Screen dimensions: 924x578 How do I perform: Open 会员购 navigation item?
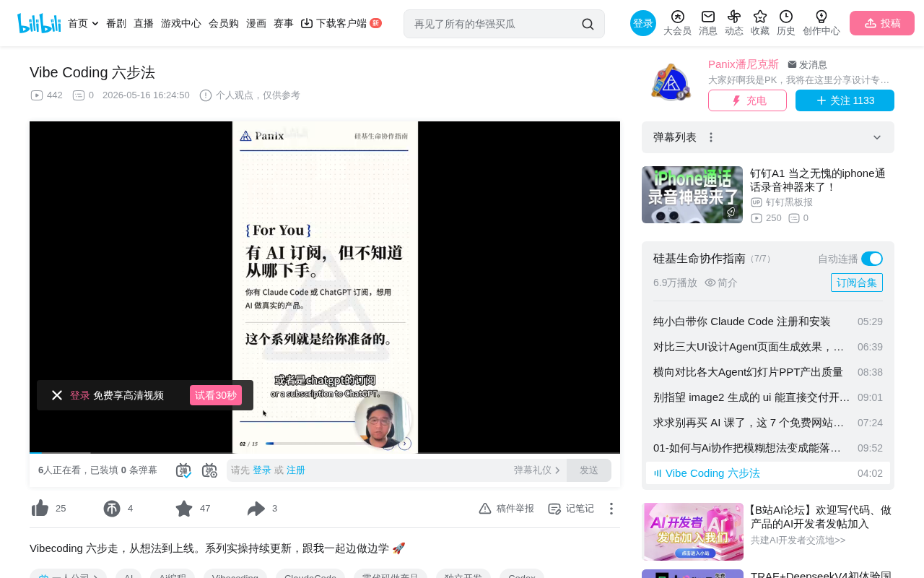224,23
